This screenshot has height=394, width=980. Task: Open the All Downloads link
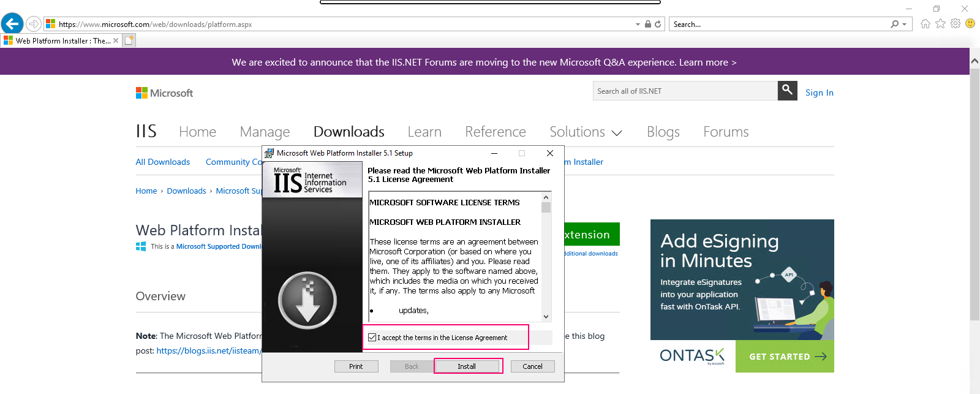click(x=163, y=162)
